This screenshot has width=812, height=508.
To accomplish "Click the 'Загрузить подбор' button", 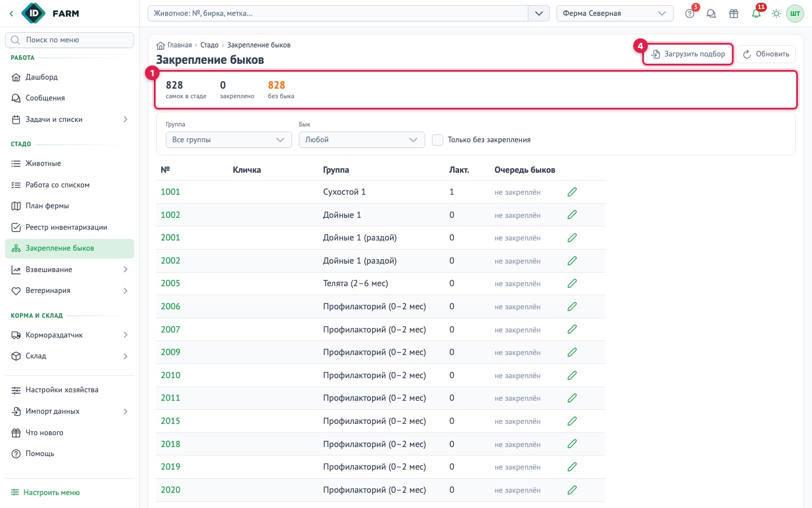I will (x=688, y=54).
